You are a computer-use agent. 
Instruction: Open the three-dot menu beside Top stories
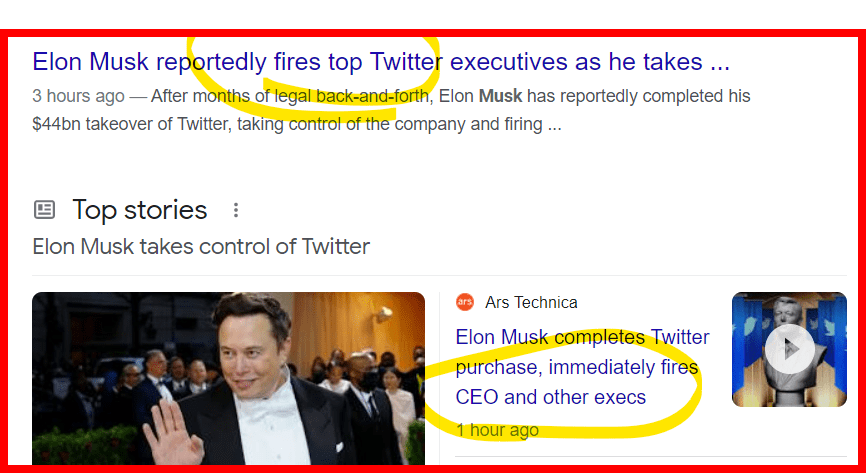point(236,210)
